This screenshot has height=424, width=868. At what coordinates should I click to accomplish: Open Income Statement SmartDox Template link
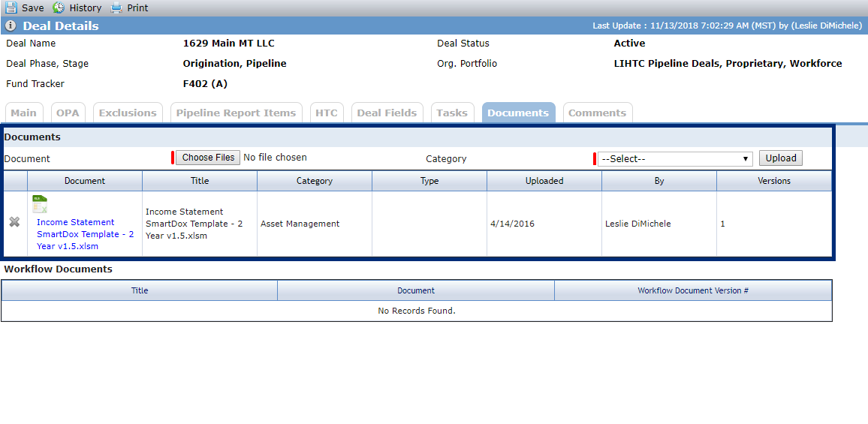pos(86,234)
